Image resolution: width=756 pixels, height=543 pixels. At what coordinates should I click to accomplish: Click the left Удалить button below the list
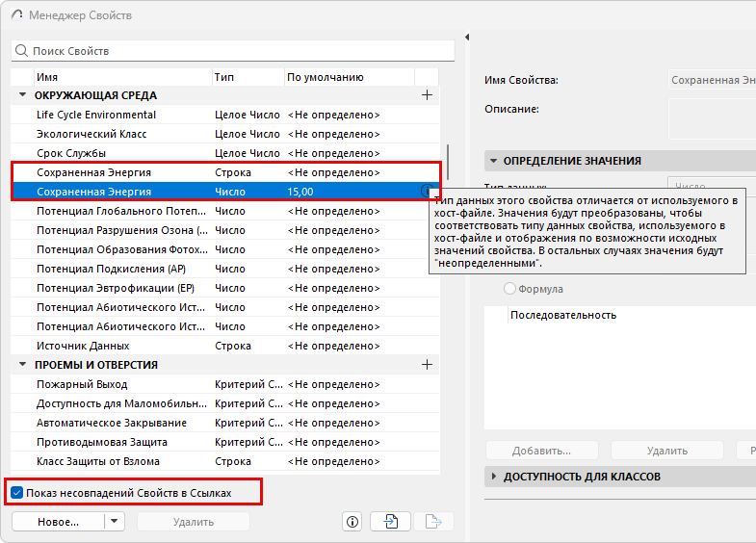[x=194, y=522]
